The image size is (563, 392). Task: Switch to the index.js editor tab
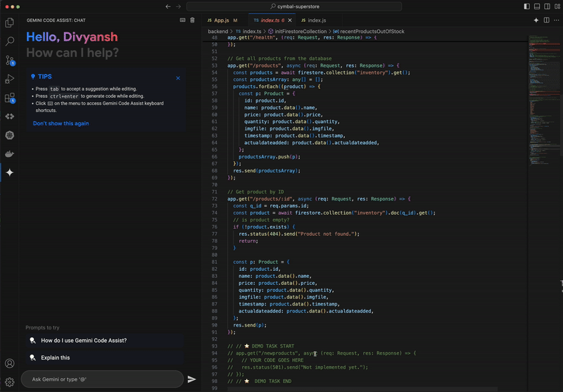point(317,20)
